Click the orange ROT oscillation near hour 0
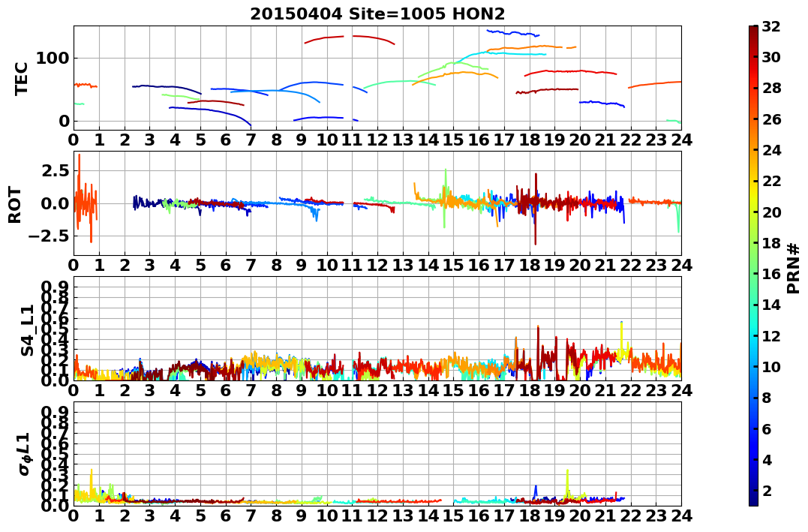Image resolution: width=808 pixels, height=532 pixels. [86, 199]
